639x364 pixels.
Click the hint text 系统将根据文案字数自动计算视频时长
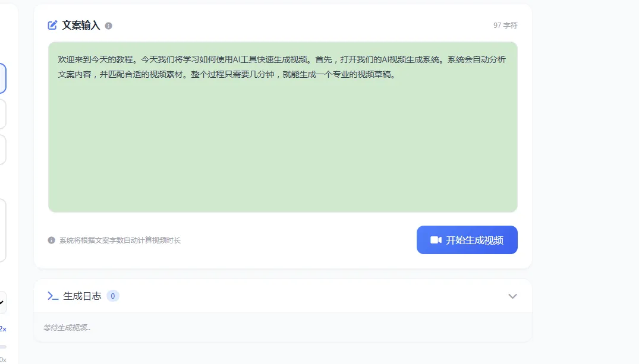point(120,240)
